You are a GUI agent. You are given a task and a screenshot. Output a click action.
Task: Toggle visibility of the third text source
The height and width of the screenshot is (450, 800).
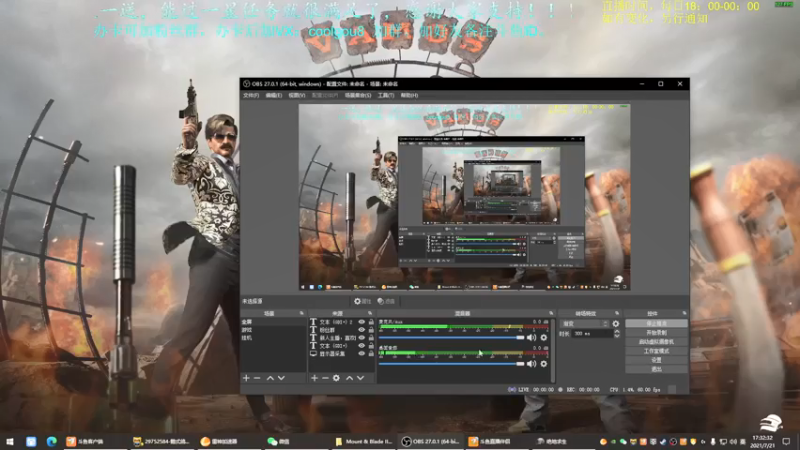click(x=362, y=338)
